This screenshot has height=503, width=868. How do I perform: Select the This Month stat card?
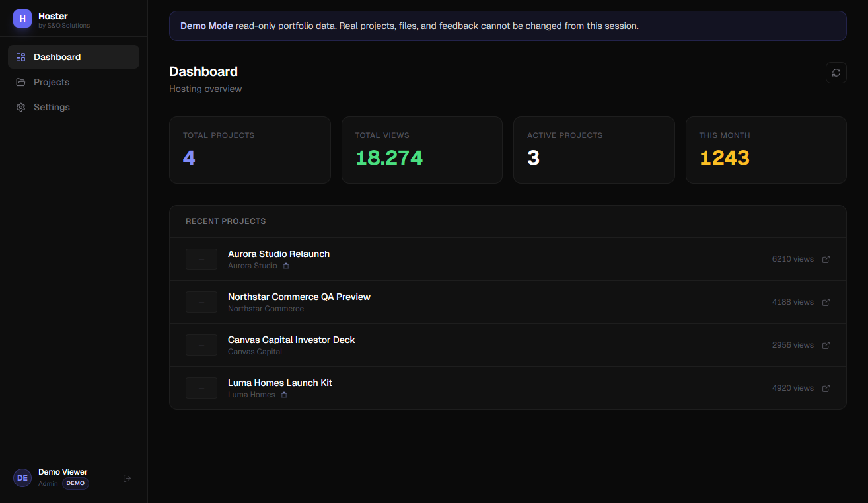coord(766,150)
